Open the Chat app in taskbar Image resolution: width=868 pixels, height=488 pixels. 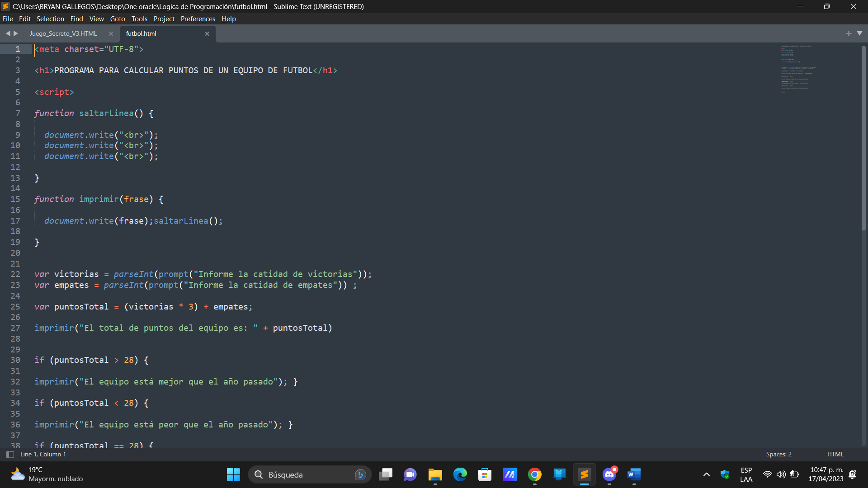pyautogui.click(x=410, y=474)
